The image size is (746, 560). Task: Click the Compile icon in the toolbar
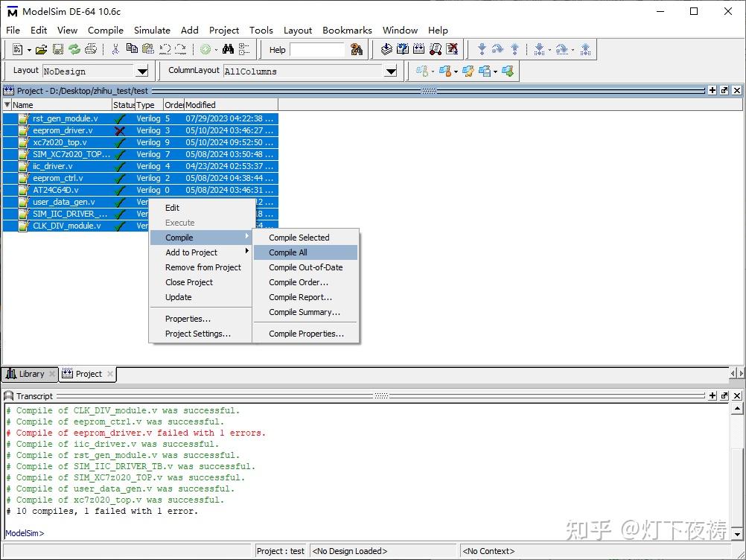(x=386, y=49)
